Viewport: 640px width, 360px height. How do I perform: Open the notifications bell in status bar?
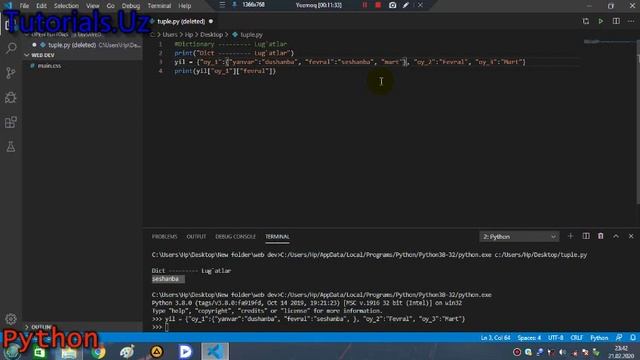(x=633, y=338)
